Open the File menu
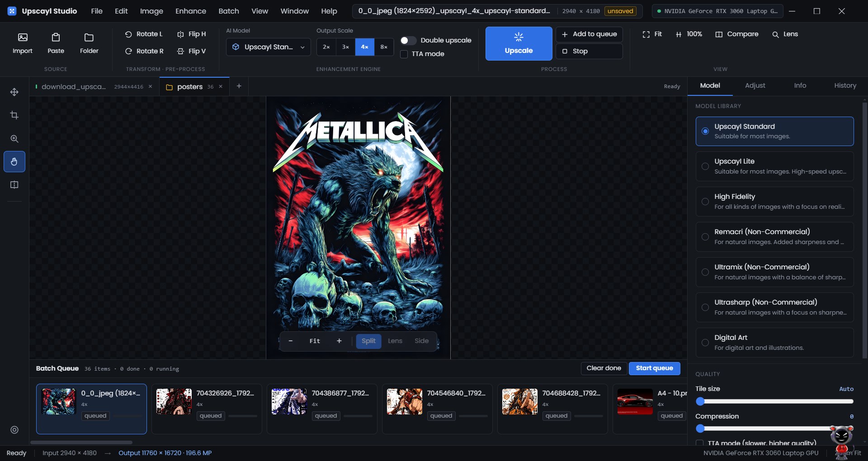 pos(97,11)
